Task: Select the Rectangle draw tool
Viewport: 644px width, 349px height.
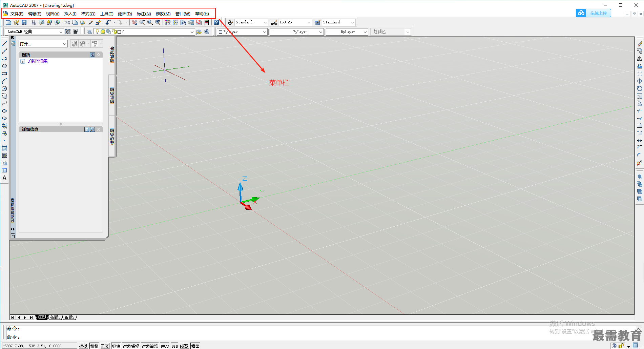Action: (x=4, y=74)
